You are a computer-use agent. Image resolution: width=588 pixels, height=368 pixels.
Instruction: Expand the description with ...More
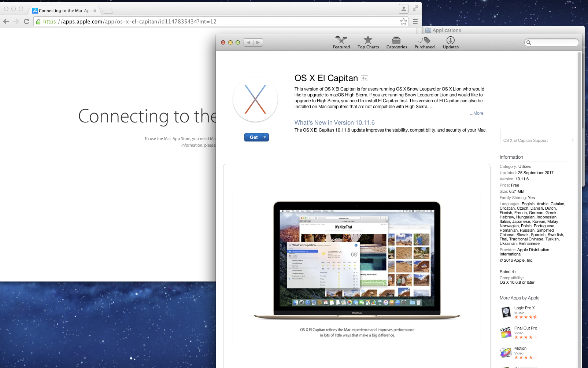(477, 113)
